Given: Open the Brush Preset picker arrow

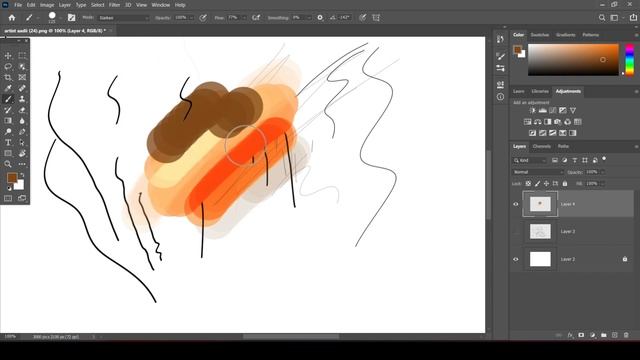Looking at the screenshot, I should point(60,18).
